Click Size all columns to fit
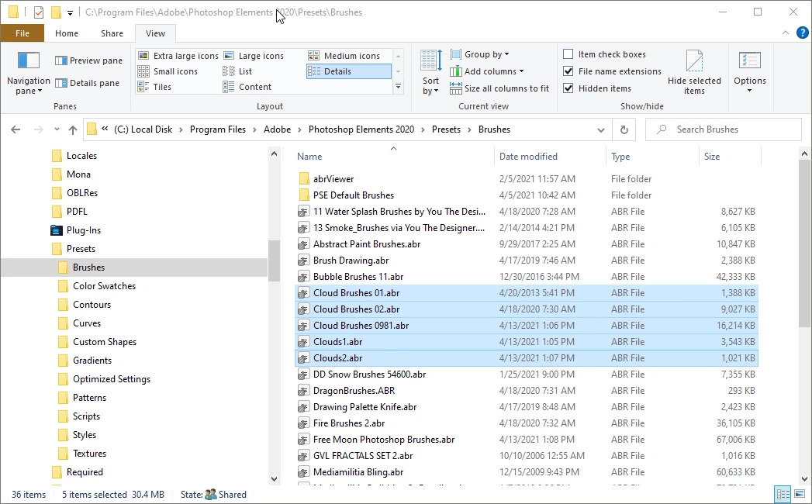This screenshot has height=504, width=812. click(499, 88)
